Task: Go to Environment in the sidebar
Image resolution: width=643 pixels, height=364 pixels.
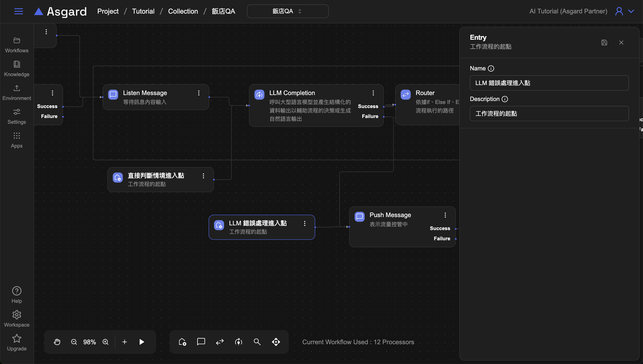Action: tap(17, 92)
